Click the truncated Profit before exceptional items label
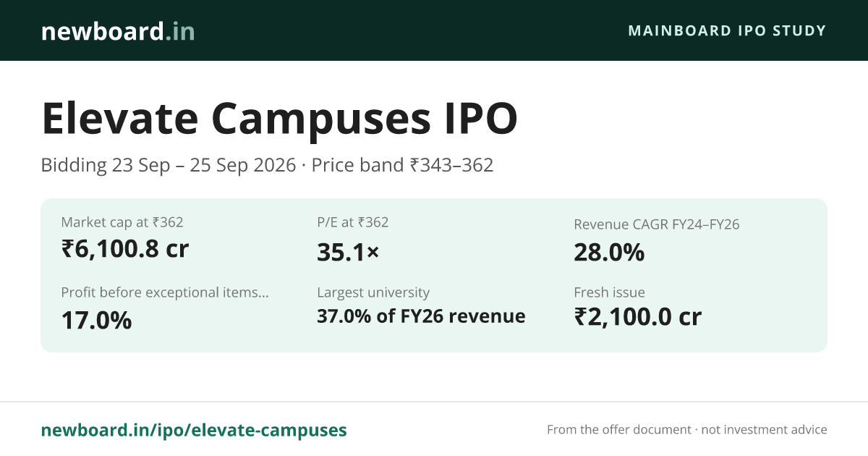This screenshot has height=456, width=868. [165, 292]
